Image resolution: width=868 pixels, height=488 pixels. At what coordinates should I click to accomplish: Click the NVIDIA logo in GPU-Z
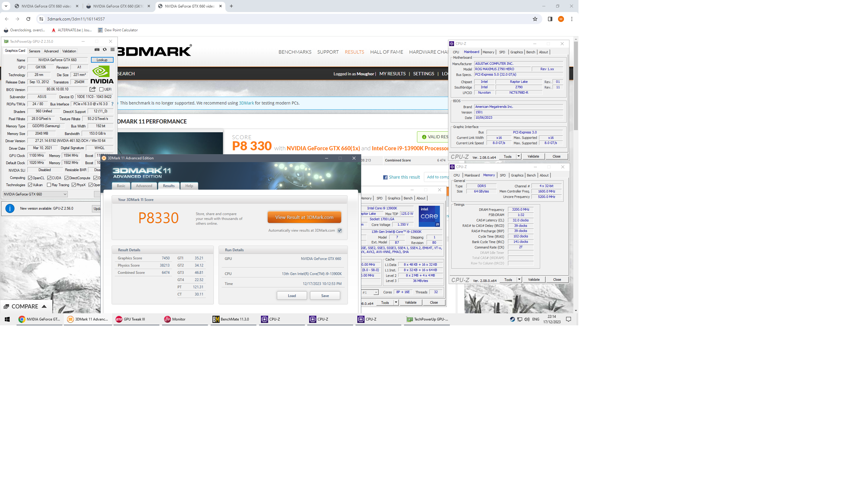tap(102, 74)
